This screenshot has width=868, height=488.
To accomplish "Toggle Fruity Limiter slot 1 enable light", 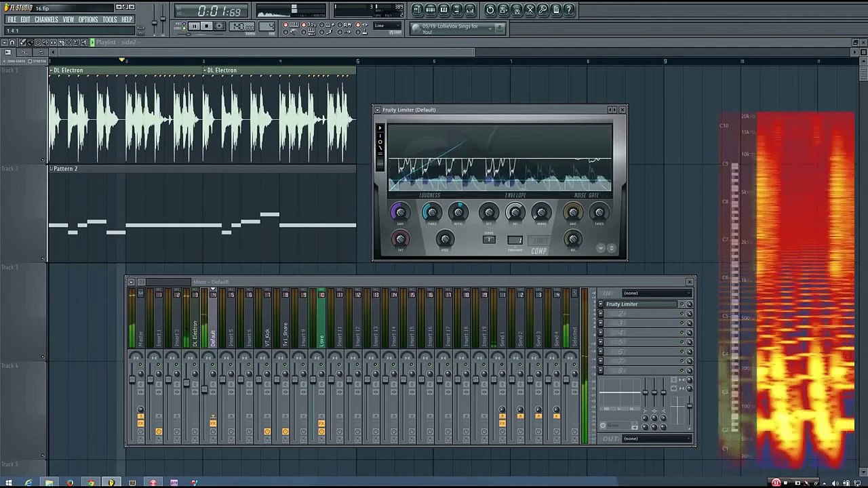I will pyautogui.click(x=682, y=304).
